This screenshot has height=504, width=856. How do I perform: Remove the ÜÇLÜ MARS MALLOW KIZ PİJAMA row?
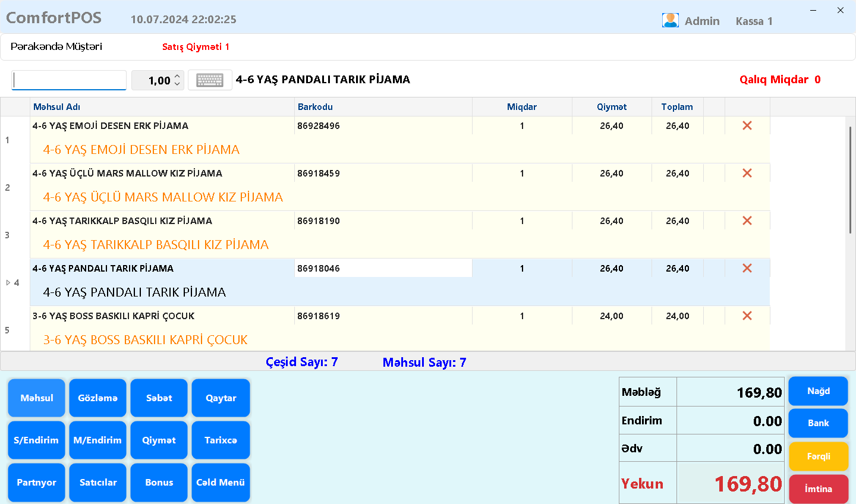coord(747,173)
